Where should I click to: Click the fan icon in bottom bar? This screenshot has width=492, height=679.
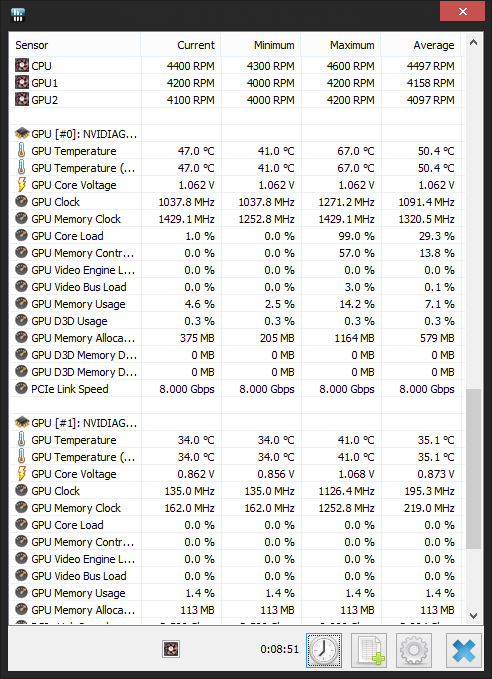click(x=171, y=649)
